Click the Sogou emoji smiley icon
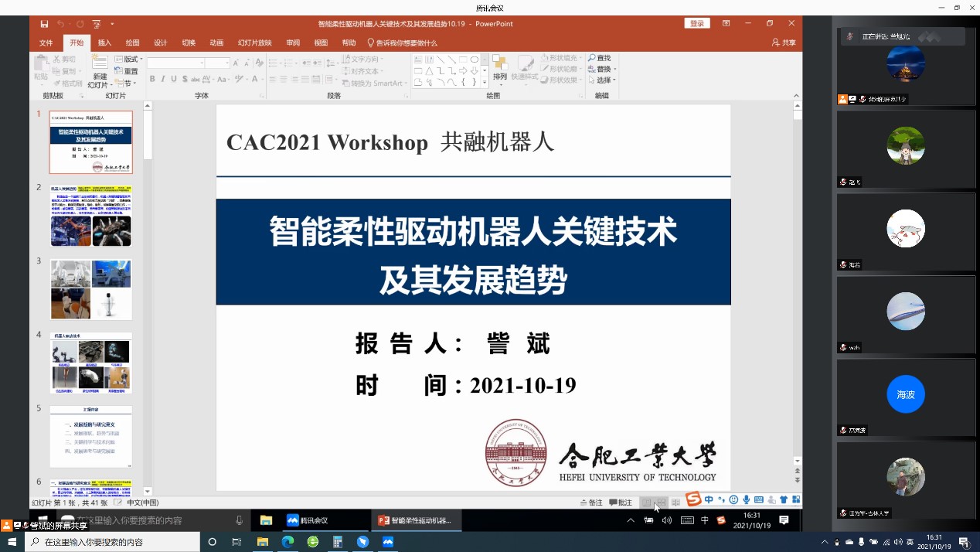The width and height of the screenshot is (980, 552). click(733, 499)
